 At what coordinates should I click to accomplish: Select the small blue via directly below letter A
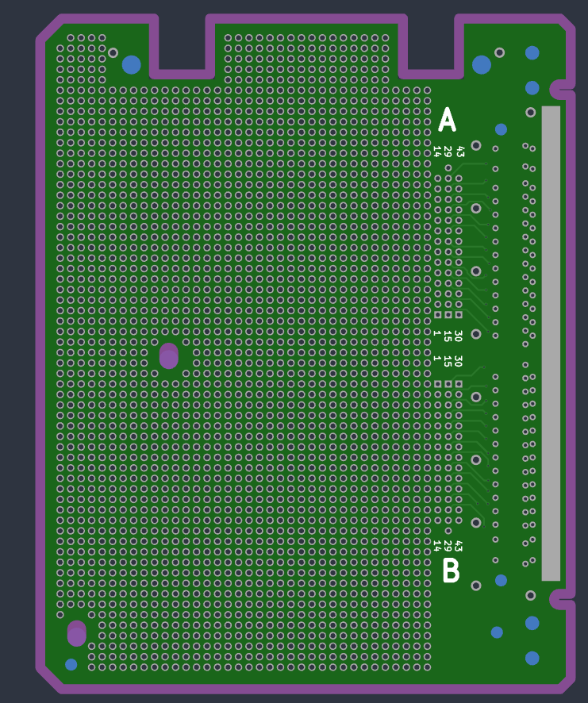[x=501, y=129]
